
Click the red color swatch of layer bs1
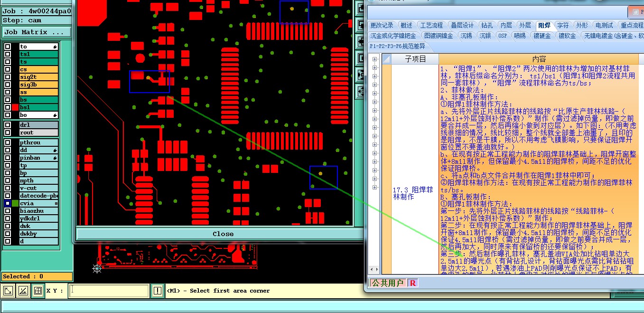point(15,107)
